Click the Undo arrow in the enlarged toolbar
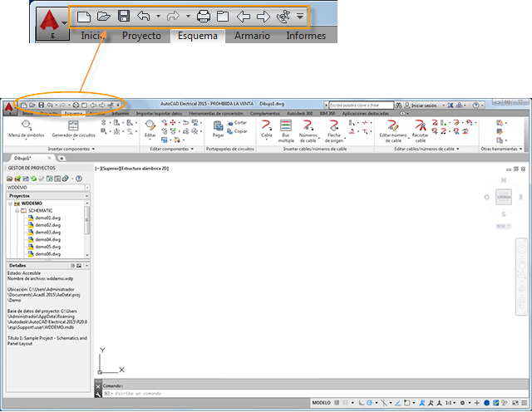Viewport: 532px width, 412px height. pos(144,16)
